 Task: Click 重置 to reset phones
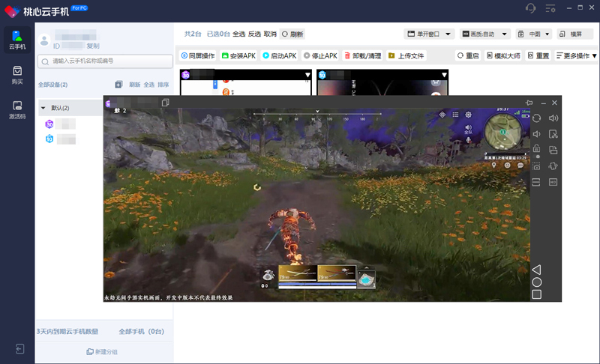click(x=538, y=55)
